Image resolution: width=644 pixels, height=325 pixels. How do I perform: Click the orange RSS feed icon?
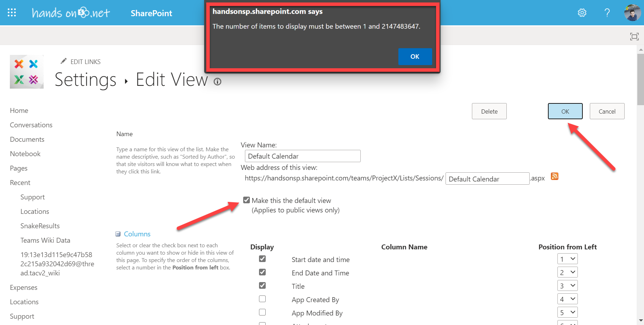point(555,177)
